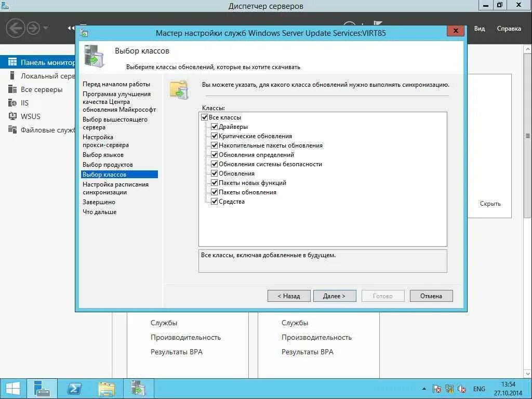The image size is (532, 399).
Task: Click the 'Скрыть' link in Server Manager
Action: tap(490, 204)
